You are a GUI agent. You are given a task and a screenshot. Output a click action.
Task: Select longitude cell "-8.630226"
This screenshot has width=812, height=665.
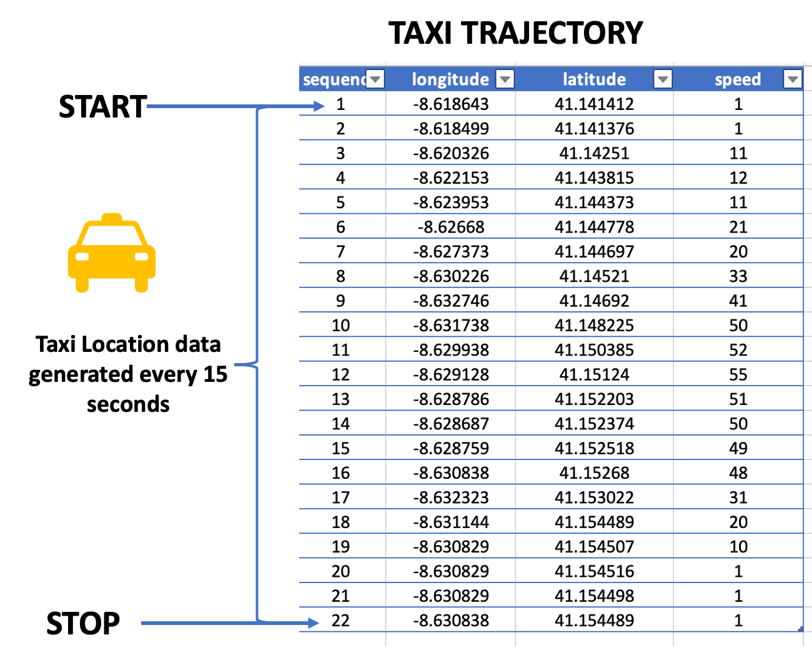[450, 276]
